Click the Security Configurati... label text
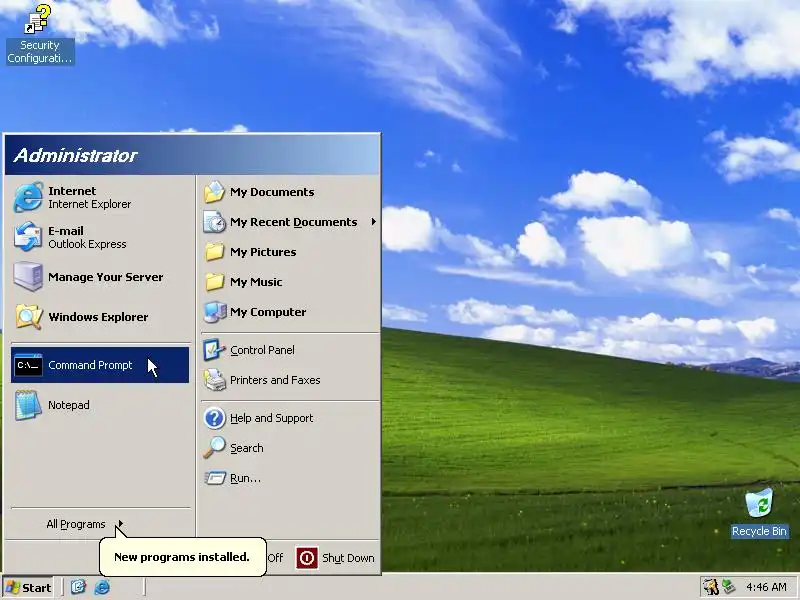The height and width of the screenshot is (600, 800). pos(40,52)
